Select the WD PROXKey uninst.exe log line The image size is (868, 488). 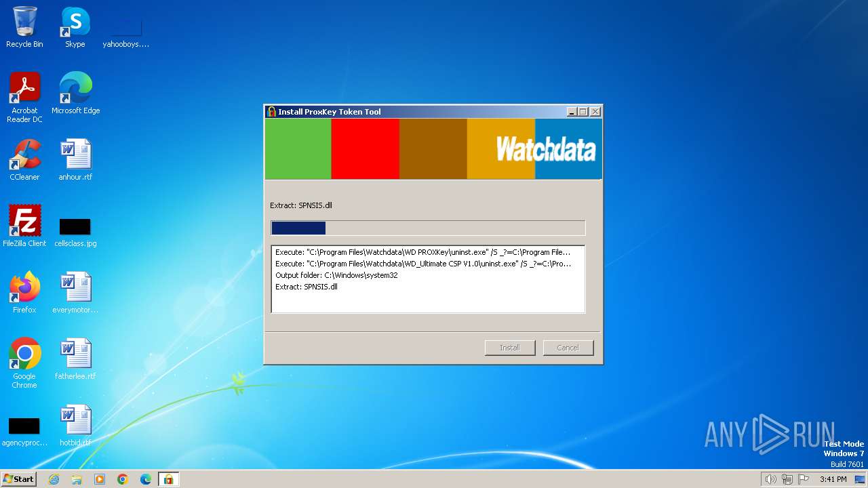click(423, 252)
